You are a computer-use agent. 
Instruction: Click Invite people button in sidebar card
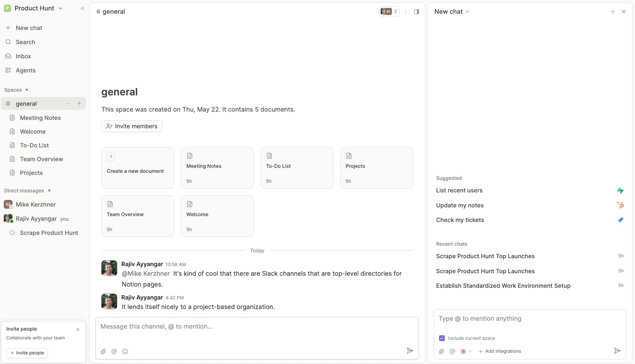click(x=27, y=353)
